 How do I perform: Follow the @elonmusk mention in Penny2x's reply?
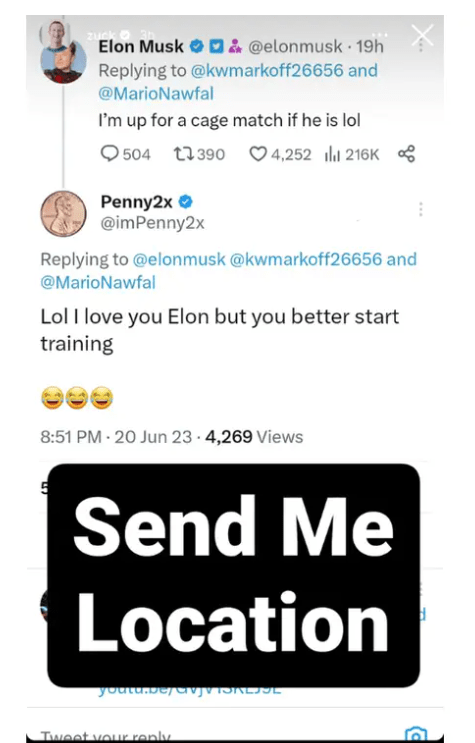179,259
